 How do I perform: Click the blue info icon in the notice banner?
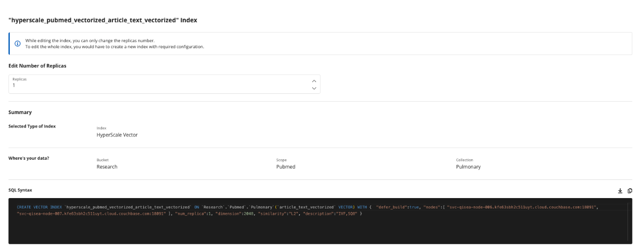(x=18, y=44)
